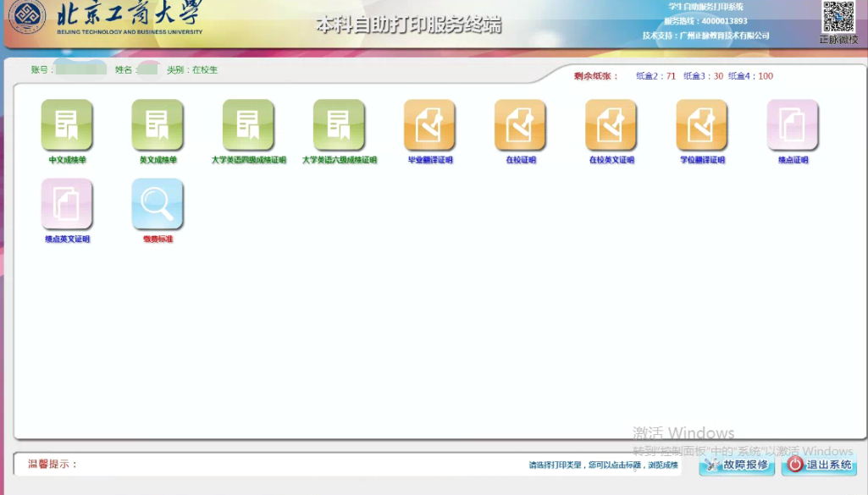Image resolution: width=868 pixels, height=495 pixels.
Task: Select the 绩点证明 GPA certificate icon
Action: click(x=793, y=124)
